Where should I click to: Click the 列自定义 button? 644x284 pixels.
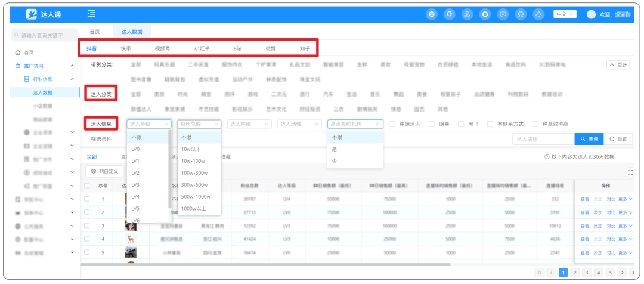point(104,171)
